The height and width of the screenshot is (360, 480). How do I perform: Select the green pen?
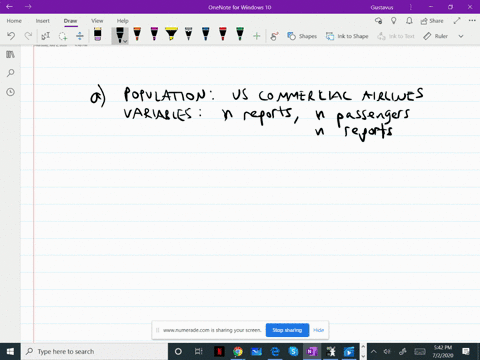[x=240, y=34]
